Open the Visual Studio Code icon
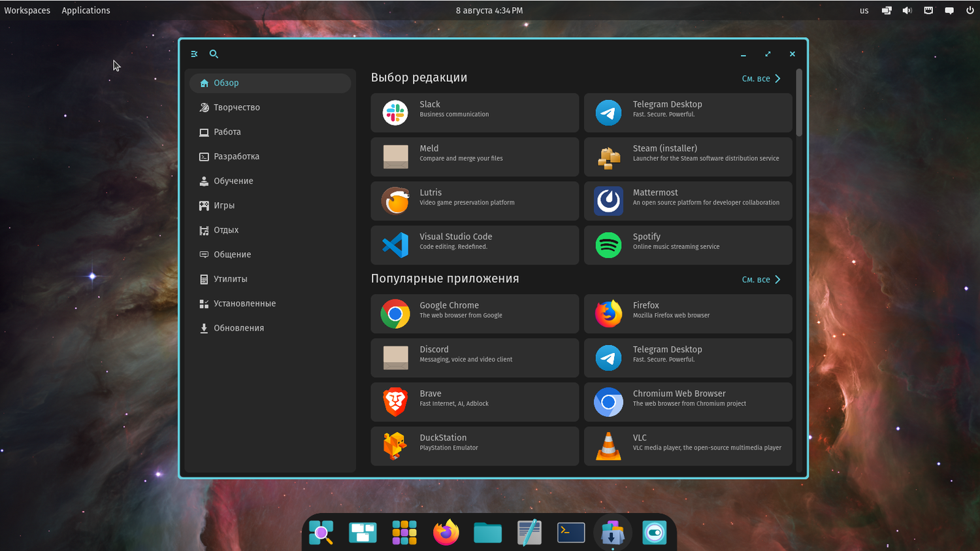Screen dimensions: 980x551 (395, 245)
